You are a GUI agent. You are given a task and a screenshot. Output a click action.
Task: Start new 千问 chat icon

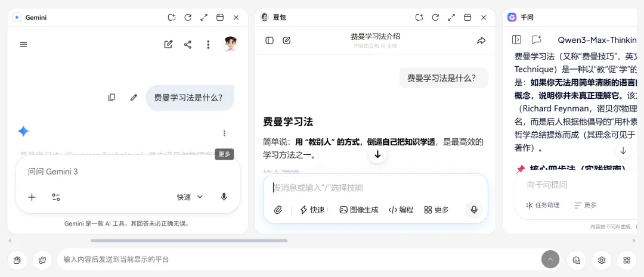coord(537,40)
